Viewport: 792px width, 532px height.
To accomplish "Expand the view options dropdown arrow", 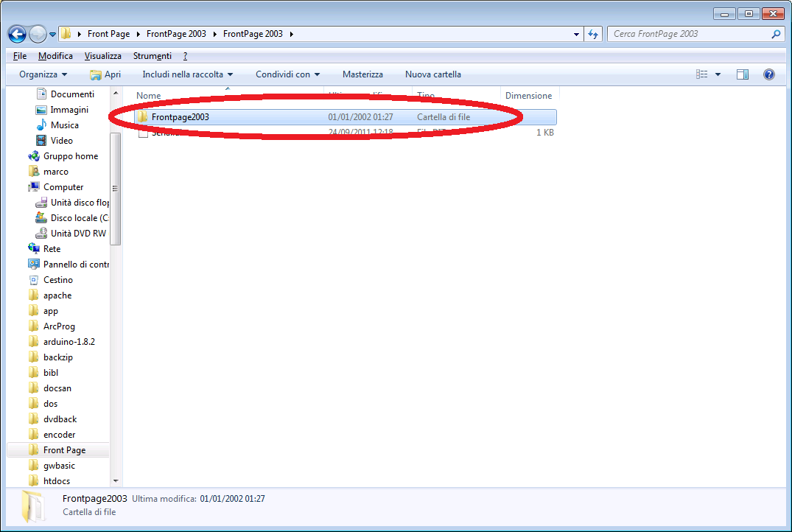I will point(718,74).
